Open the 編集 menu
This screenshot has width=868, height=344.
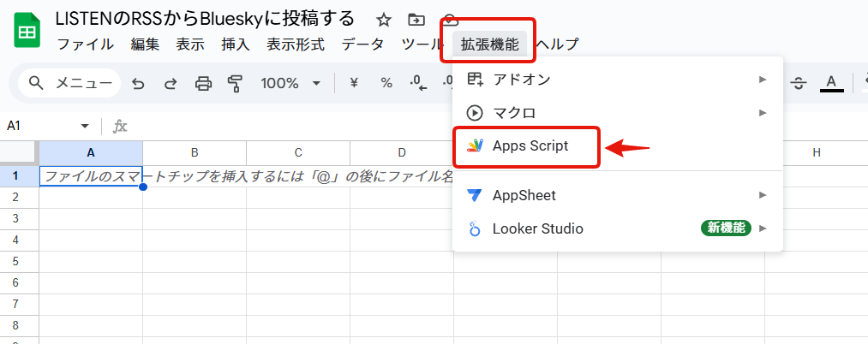(145, 44)
